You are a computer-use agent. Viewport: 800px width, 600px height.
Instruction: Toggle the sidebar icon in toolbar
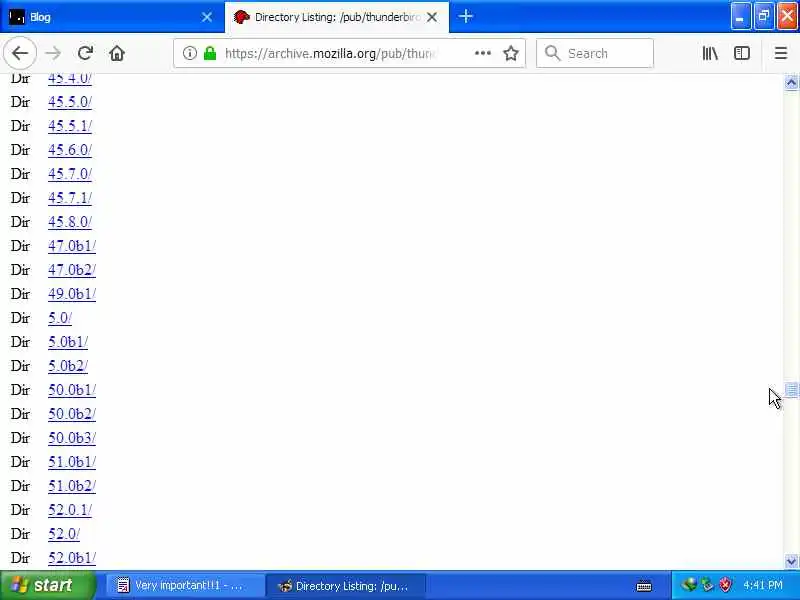[x=742, y=53]
